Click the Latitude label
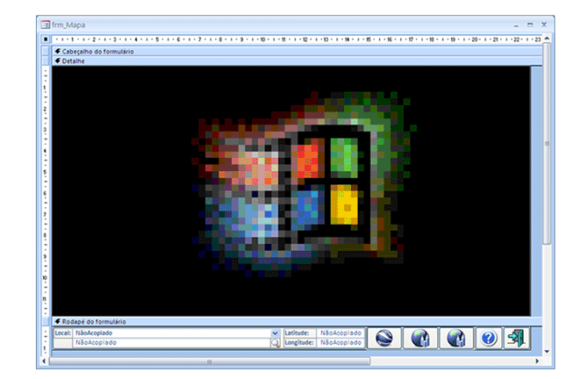The height and width of the screenshot is (379, 588). (x=299, y=333)
